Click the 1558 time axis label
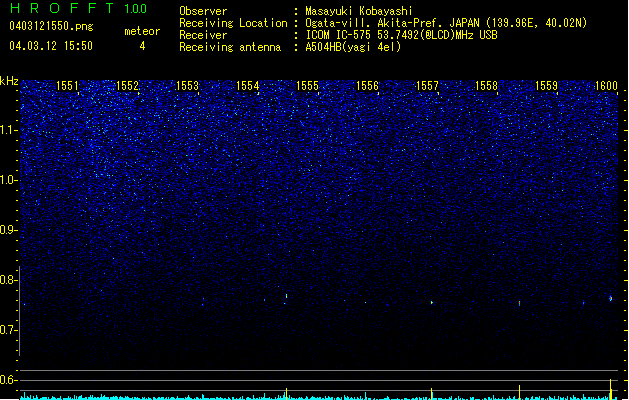This screenshot has height=400, width=629. [x=486, y=85]
